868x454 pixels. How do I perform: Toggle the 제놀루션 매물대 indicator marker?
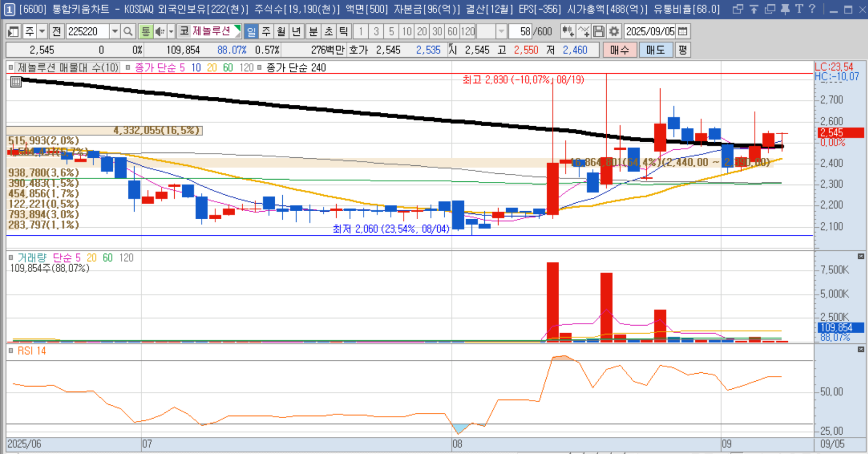[x=11, y=67]
